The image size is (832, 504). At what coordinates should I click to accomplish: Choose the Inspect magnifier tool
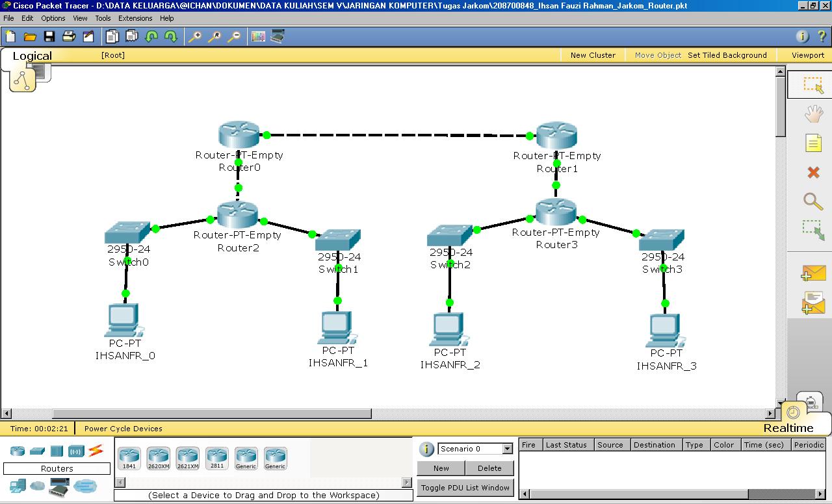pyautogui.click(x=813, y=201)
